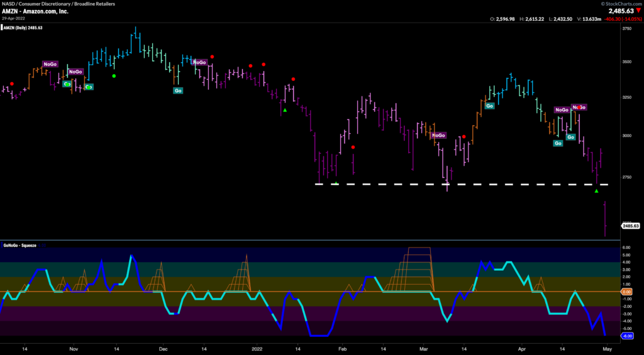The image size is (644, 355).
Task: Click the NoGo label in mid-December
Action: click(x=199, y=62)
